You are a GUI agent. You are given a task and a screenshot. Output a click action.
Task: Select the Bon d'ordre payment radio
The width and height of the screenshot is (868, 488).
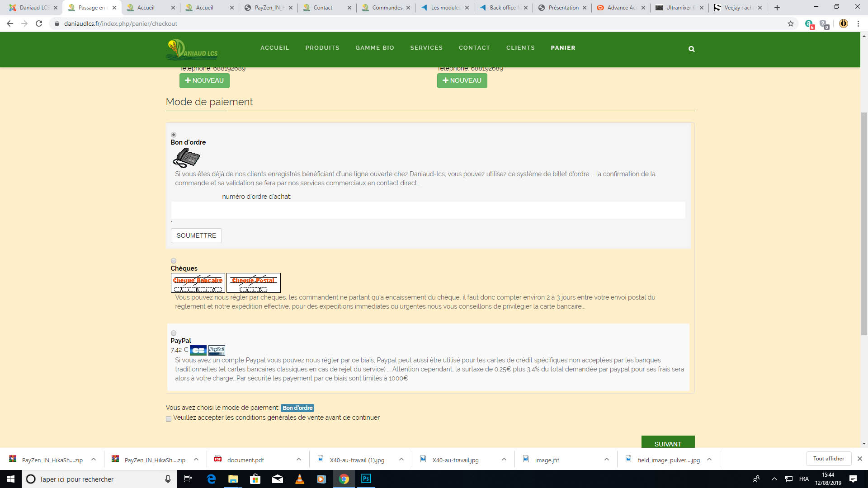[174, 135]
